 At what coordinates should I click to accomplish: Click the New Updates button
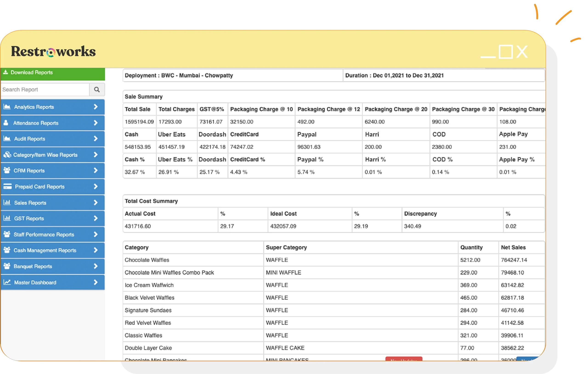point(404,360)
